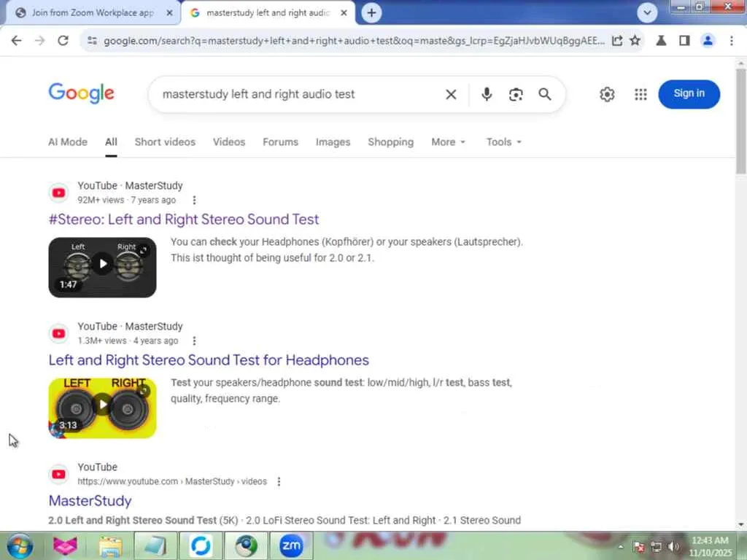Open a new tab with the plus button
747x560 pixels.
[371, 13]
